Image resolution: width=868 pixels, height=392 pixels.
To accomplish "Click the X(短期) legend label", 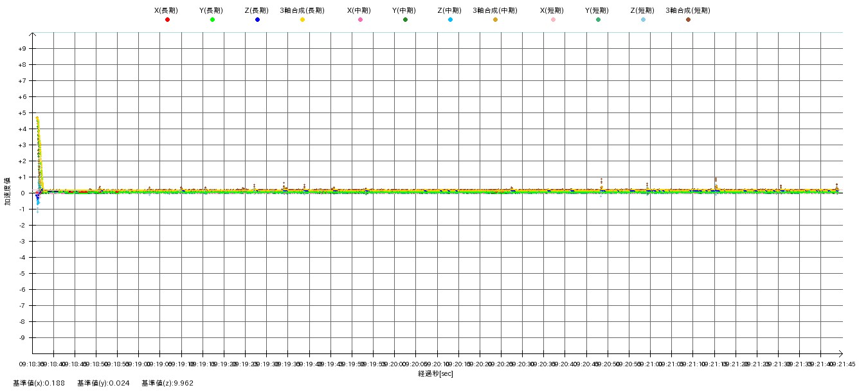I will click(552, 10).
